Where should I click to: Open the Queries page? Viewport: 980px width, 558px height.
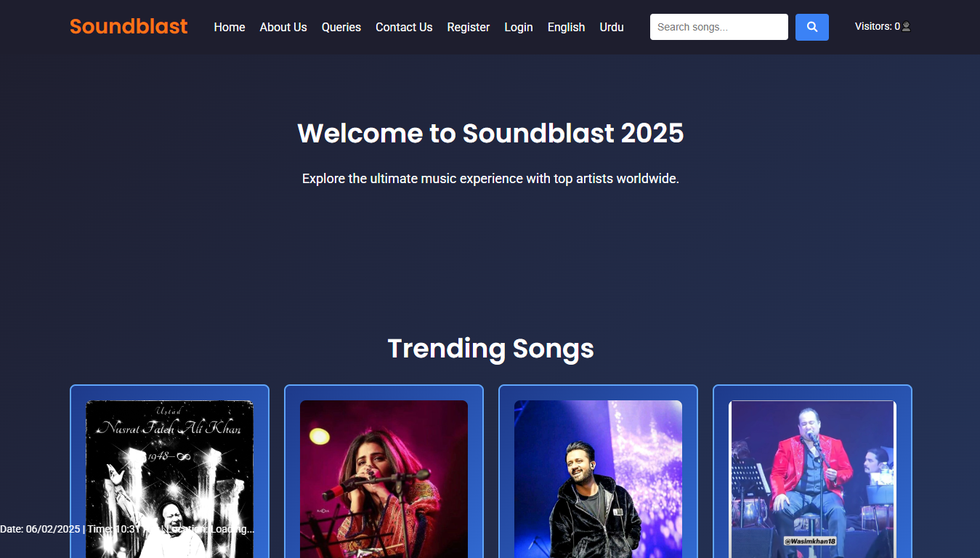341,27
